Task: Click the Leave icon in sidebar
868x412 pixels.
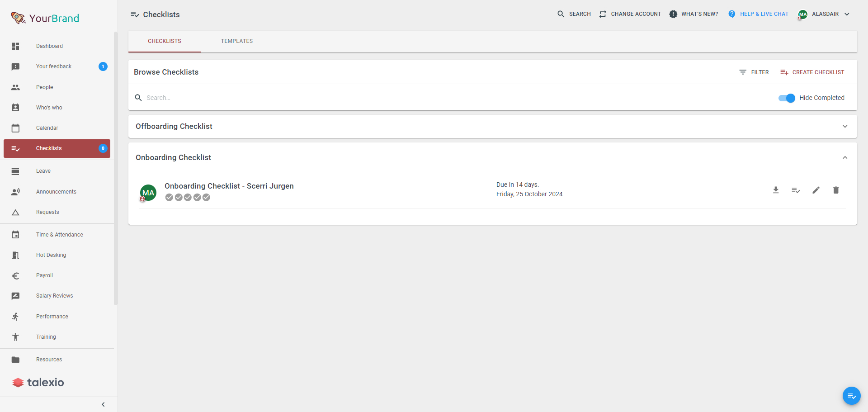Action: tap(15, 171)
